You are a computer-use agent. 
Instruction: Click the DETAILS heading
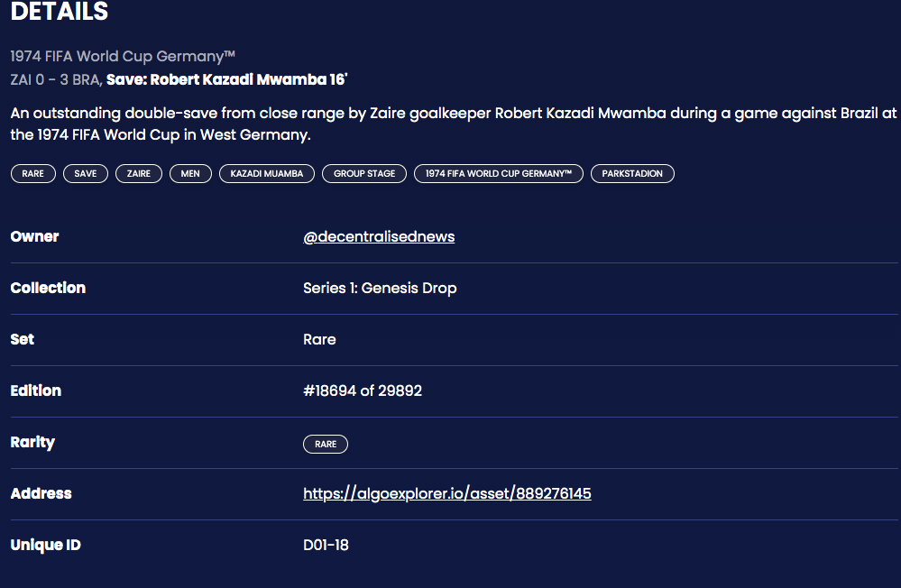click(60, 12)
